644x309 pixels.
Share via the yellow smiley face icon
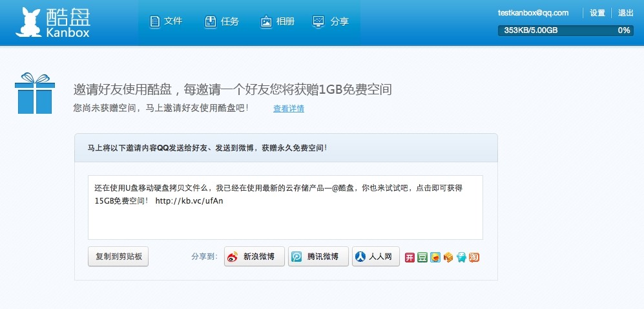435,258
